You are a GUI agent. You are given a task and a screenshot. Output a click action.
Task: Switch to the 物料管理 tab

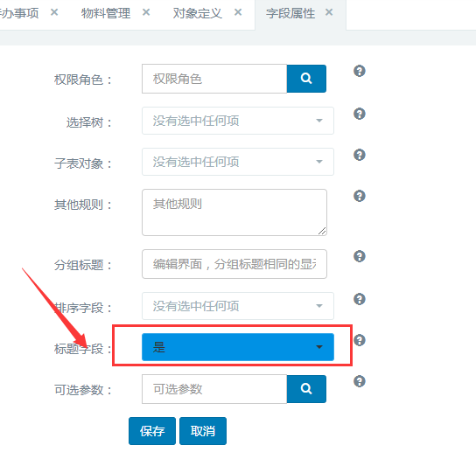(x=106, y=13)
